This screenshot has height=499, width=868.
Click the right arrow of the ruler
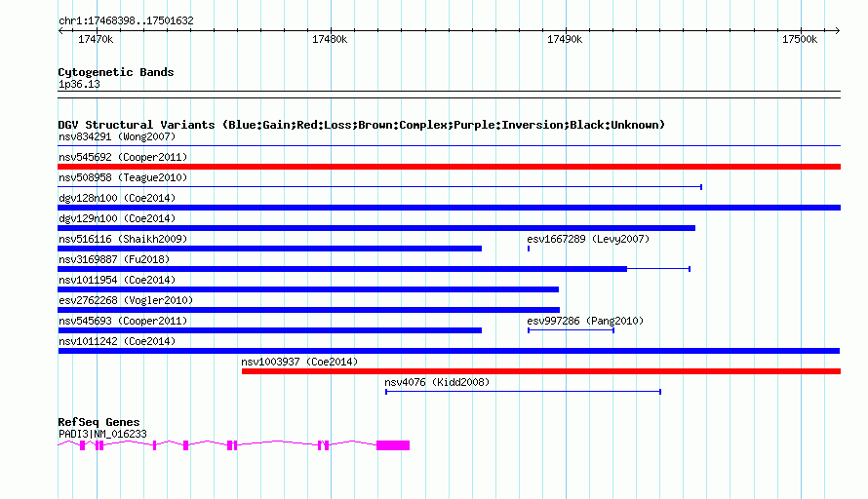[838, 31]
